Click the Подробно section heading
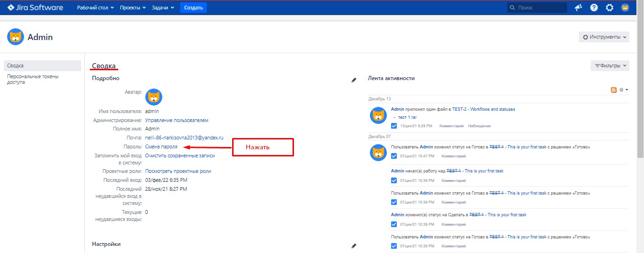Viewport: 644px width, 253px height. click(x=106, y=78)
